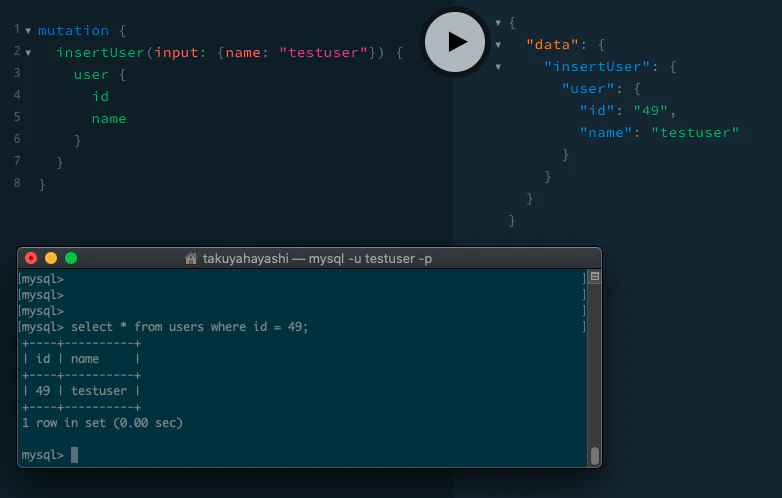Collapse the root object in the response pane
This screenshot has height=498, width=782.
tap(498, 23)
